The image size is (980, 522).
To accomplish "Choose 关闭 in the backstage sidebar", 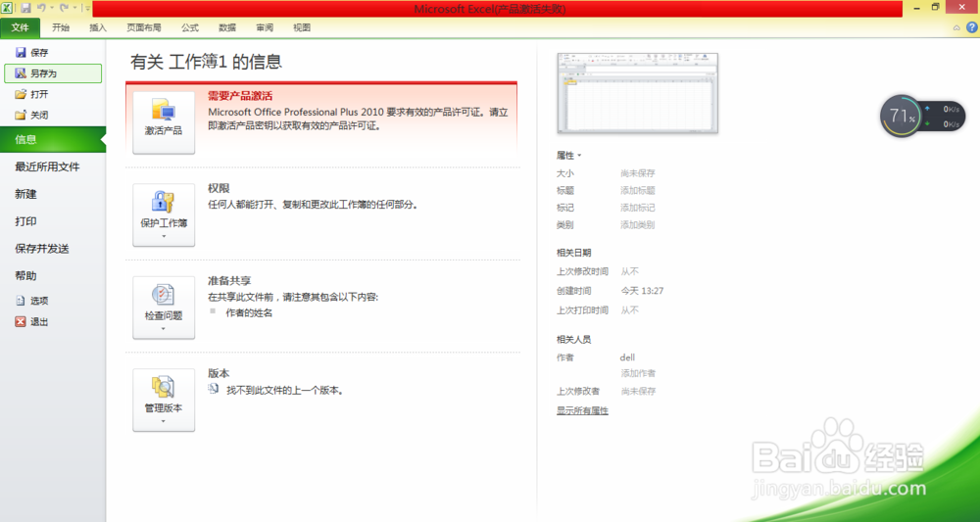I will 32,115.
